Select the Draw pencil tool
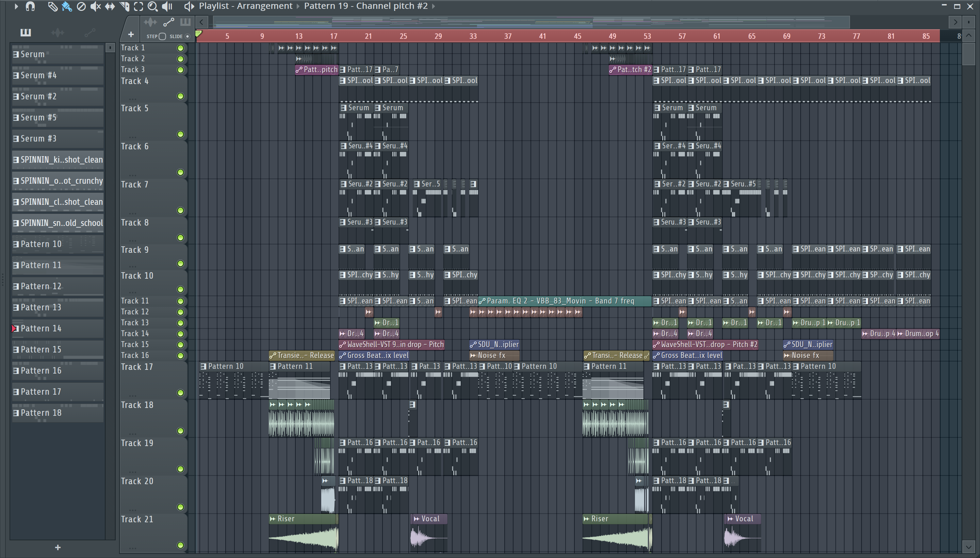This screenshot has width=980, height=558. (52, 6)
